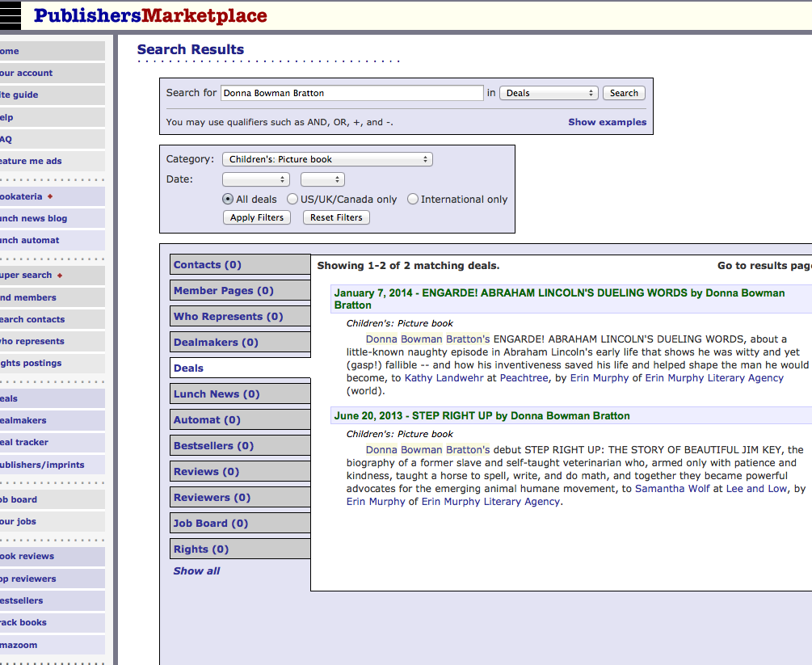Click the Apply Filters button
The width and height of the screenshot is (812, 665).
pyautogui.click(x=257, y=217)
